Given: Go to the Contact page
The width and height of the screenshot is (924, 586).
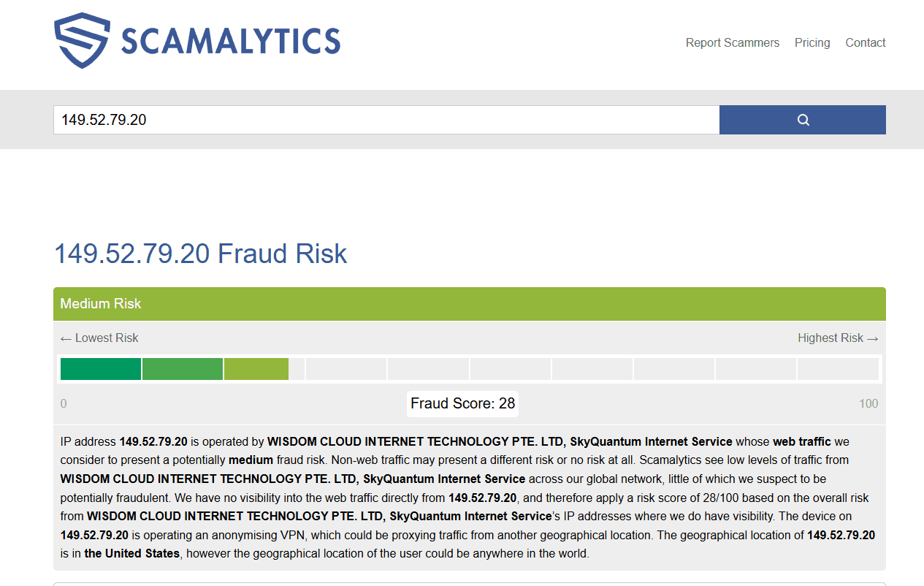Looking at the screenshot, I should click(x=866, y=42).
